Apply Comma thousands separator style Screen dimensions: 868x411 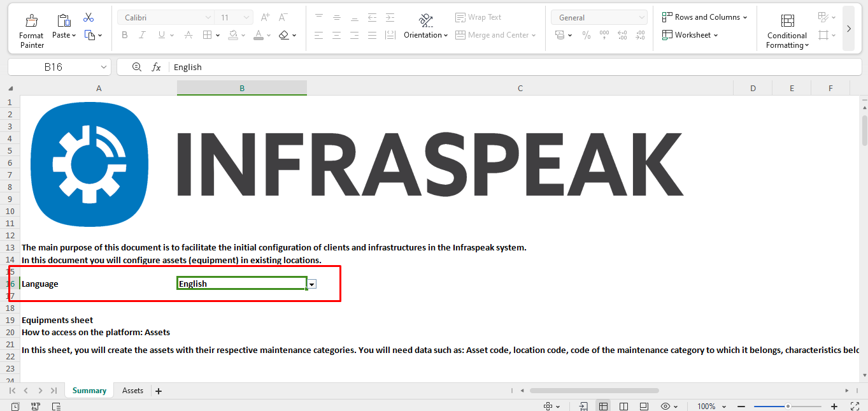coord(604,35)
